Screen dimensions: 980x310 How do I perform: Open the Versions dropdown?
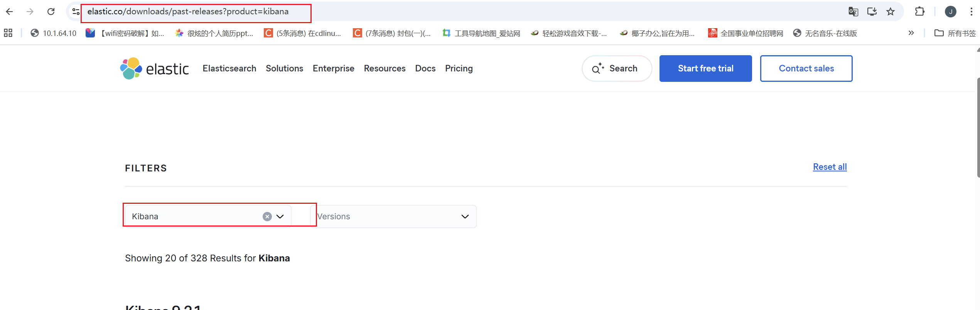coord(393,217)
